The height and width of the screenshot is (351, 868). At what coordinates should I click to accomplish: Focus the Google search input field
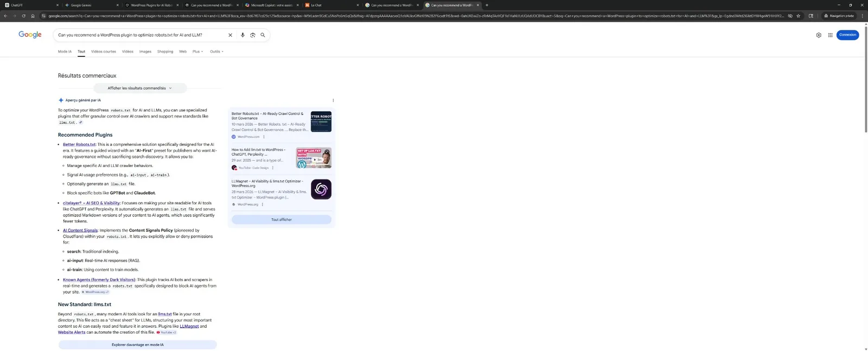click(x=141, y=35)
